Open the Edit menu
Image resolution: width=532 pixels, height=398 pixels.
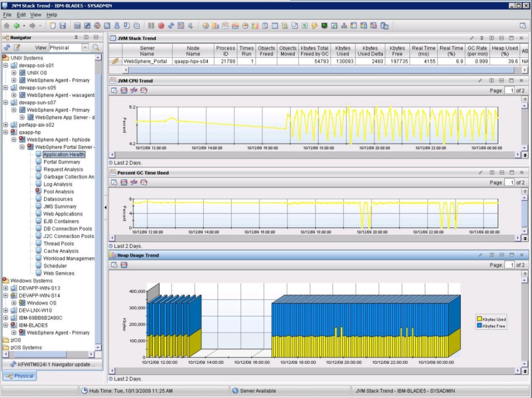pyautogui.click(x=21, y=15)
